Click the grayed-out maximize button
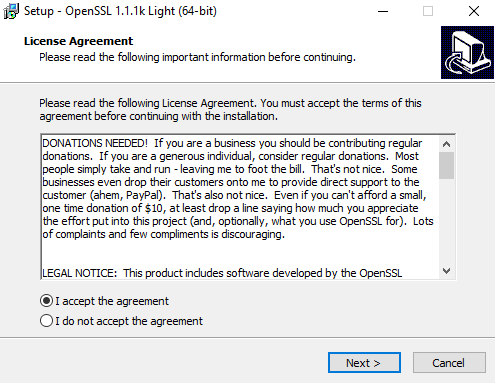 point(428,11)
